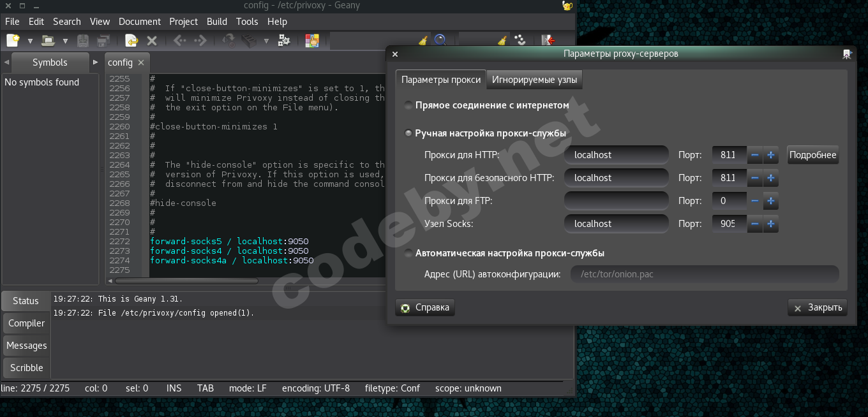The height and width of the screenshot is (417, 868).
Task: Open the Search menu
Action: (x=67, y=21)
